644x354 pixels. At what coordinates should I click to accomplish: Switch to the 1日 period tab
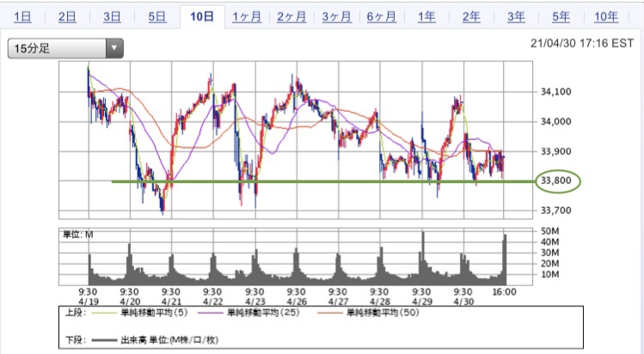coord(22,17)
